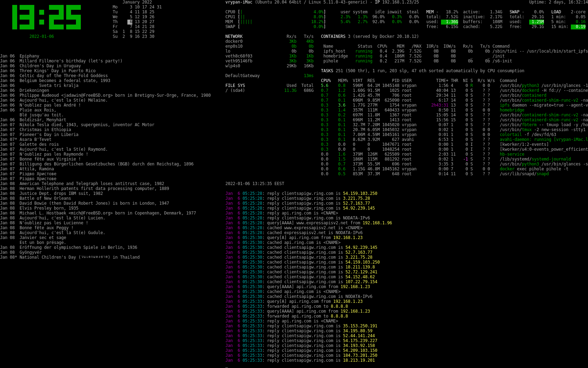Viewport: 588px width, 368px height.
Task: Click the Asara B'Tevet event
Action: [26, 139]
